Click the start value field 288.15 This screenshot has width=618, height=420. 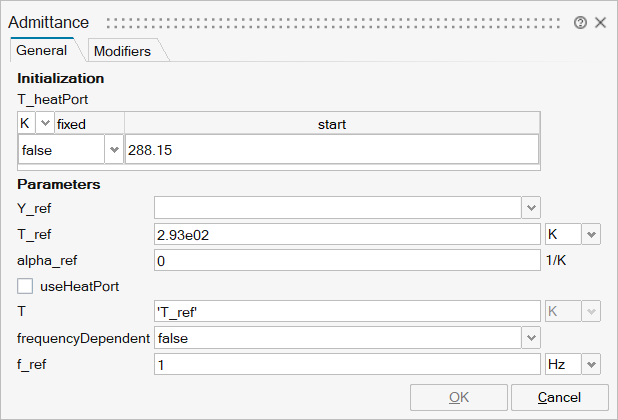(x=330, y=150)
